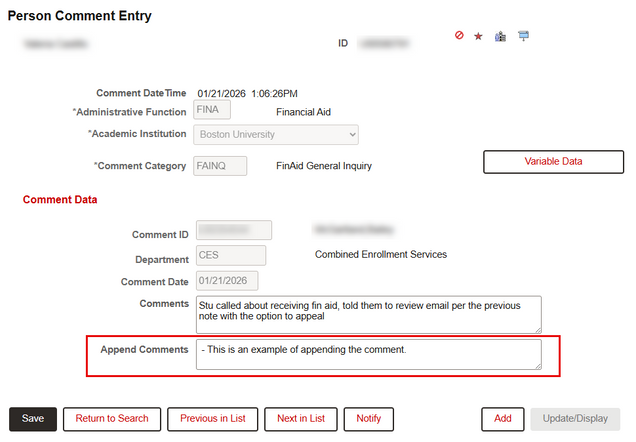The width and height of the screenshot is (636, 442).
Task: Click the Append Comments box resize grip
Action: [538, 366]
